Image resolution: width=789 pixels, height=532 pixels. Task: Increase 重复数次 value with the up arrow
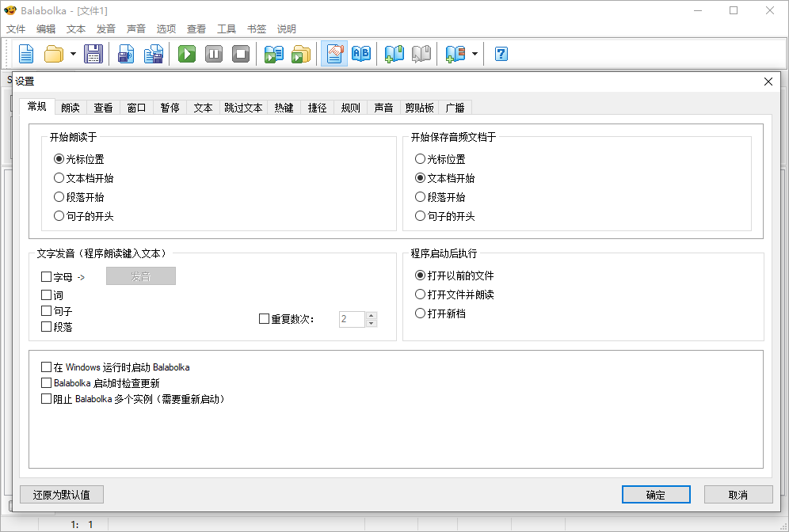[x=369, y=314]
